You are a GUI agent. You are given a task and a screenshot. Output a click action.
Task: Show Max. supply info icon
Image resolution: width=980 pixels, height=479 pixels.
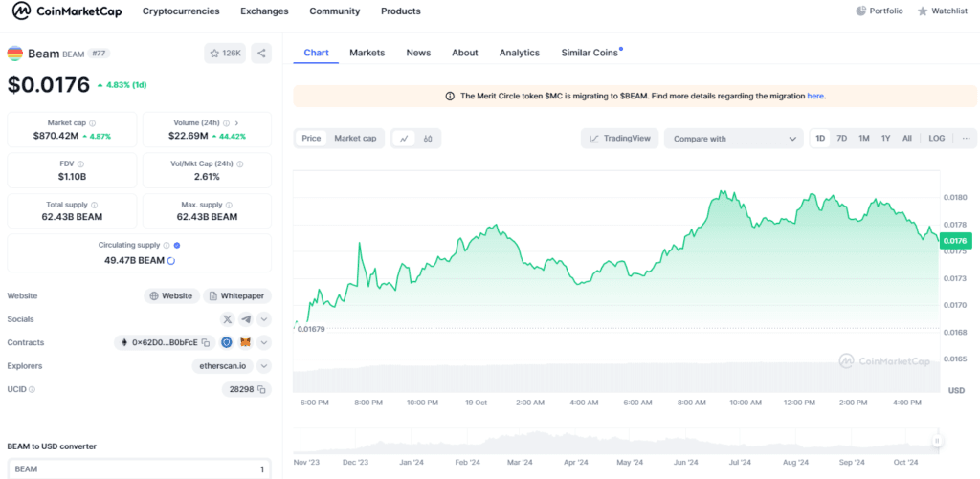pos(230,205)
